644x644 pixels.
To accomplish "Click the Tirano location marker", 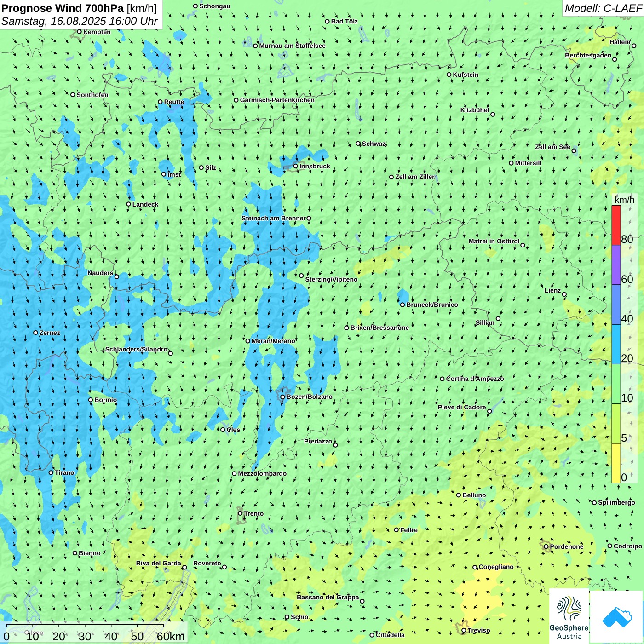I will pyautogui.click(x=51, y=472).
